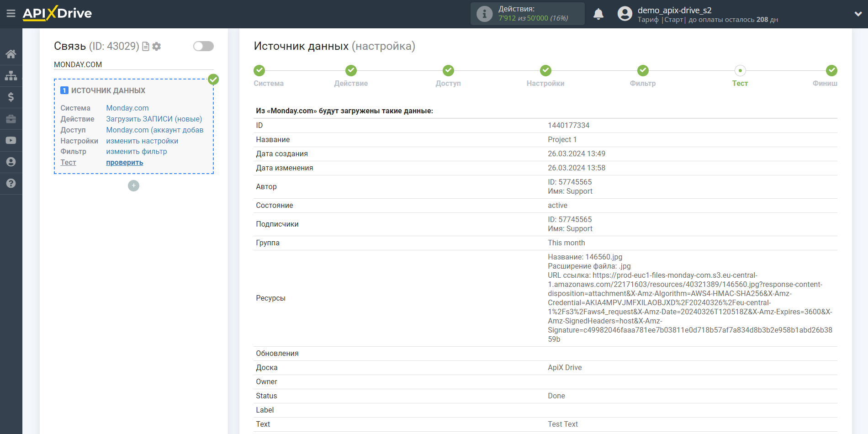Screen dimensions: 868x434
Task: Click the Автор row label
Action: click(x=266, y=186)
